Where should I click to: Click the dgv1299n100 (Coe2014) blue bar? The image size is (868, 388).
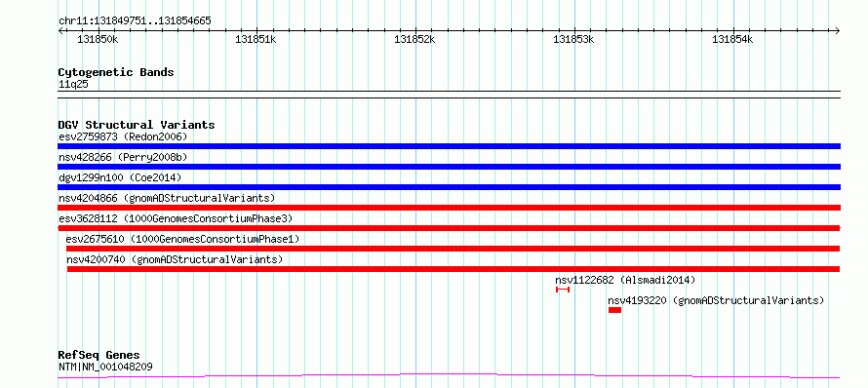(449, 187)
